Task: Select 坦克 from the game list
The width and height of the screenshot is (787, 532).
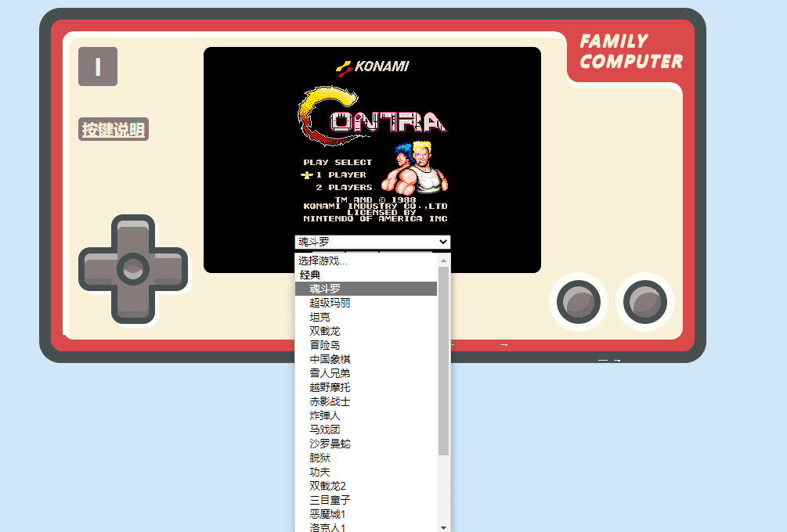Action: pos(366,317)
